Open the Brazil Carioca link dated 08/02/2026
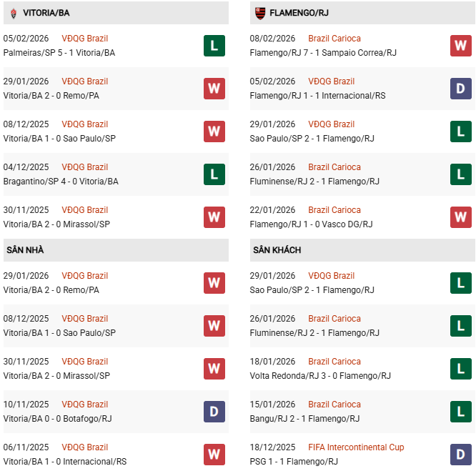The image size is (476, 471). pos(334,39)
